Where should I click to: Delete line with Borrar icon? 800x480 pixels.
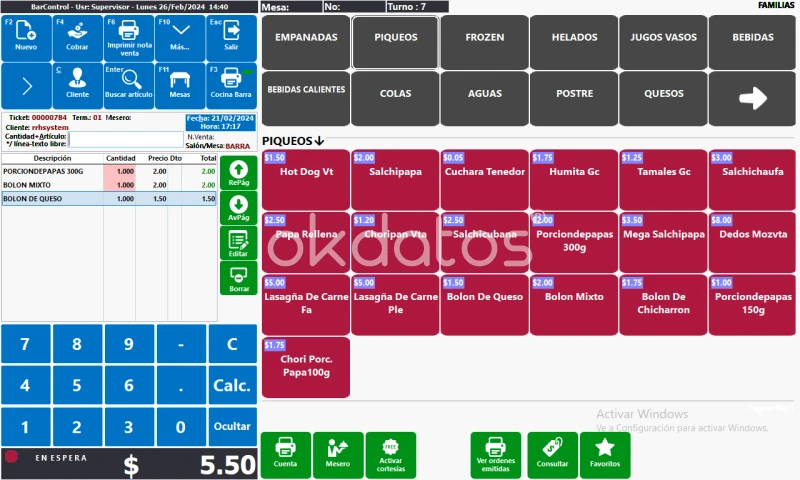[238, 278]
